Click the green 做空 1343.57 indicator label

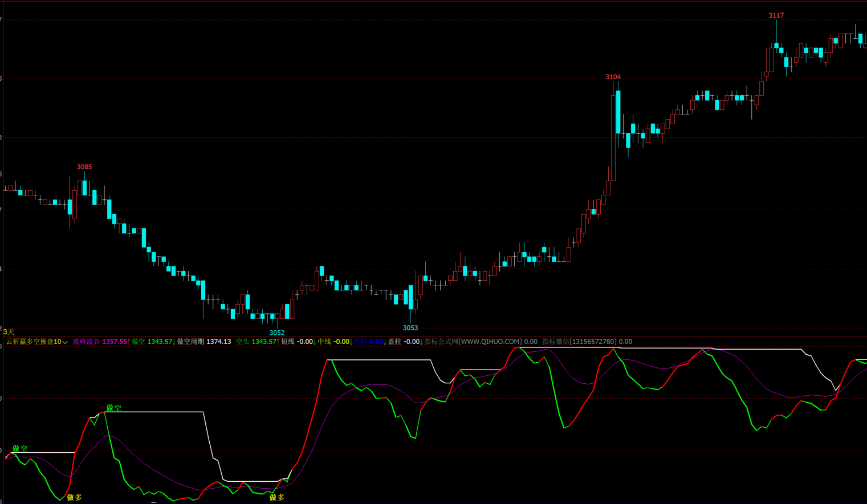(x=153, y=342)
